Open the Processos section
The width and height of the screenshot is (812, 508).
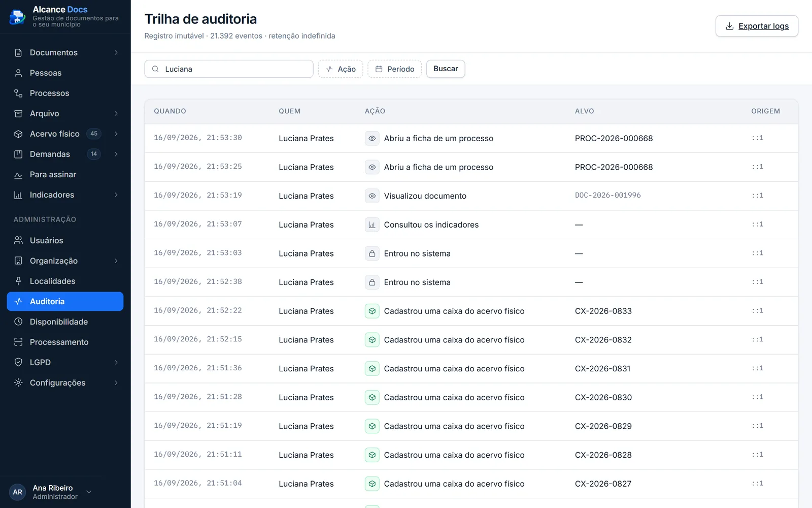coord(65,93)
